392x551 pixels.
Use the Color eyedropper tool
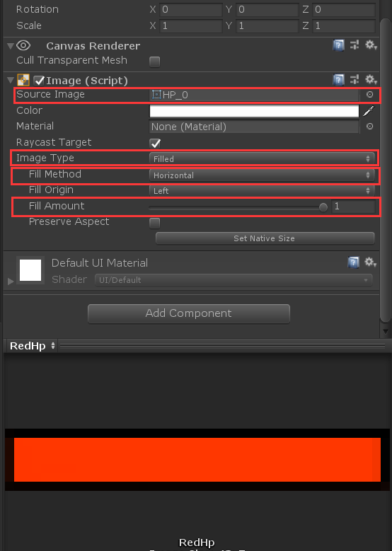coord(369,111)
